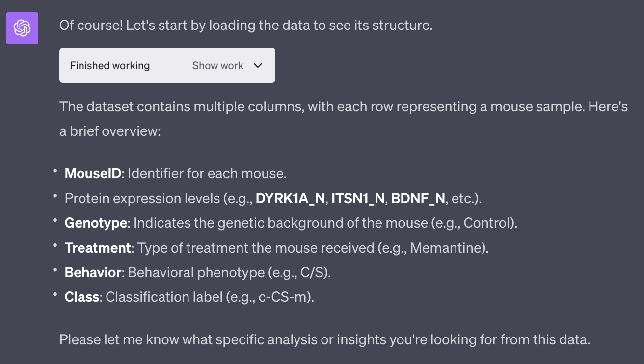Click the bold DYRK1A_N protein name

290,198
